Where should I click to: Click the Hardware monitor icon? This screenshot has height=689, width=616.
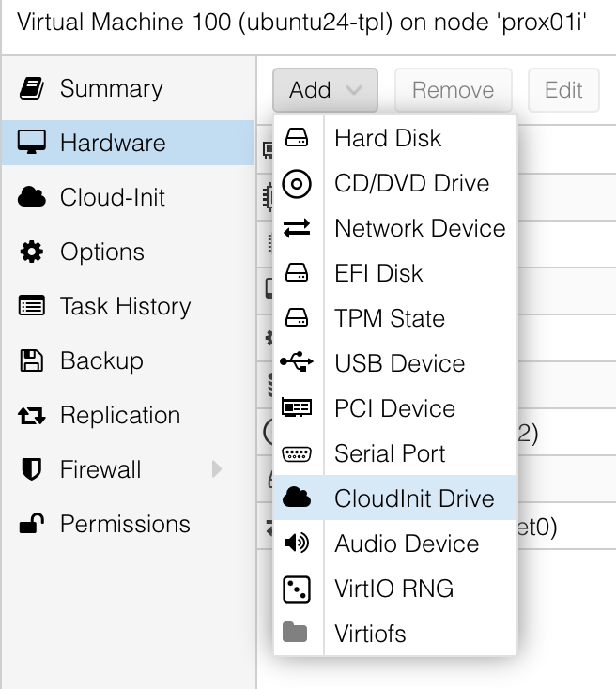tap(32, 143)
